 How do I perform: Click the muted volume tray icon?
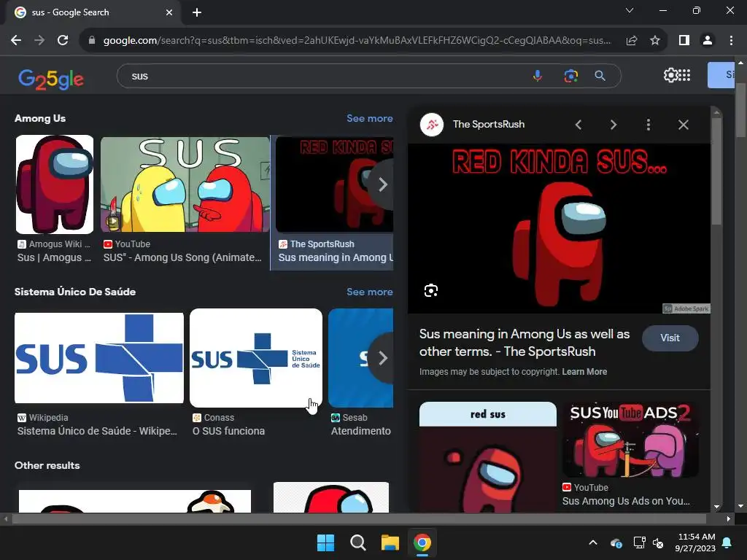tap(658, 542)
